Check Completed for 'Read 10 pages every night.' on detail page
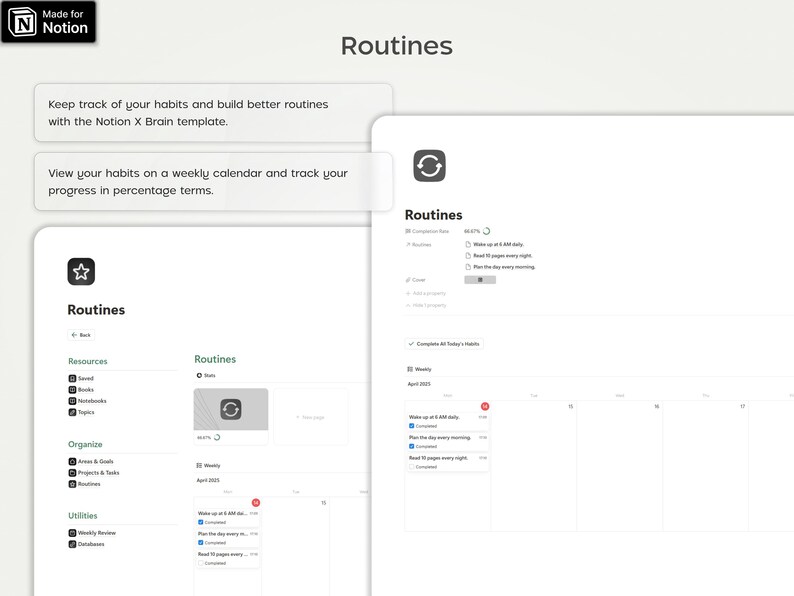This screenshot has height=596, width=794. pos(412,466)
